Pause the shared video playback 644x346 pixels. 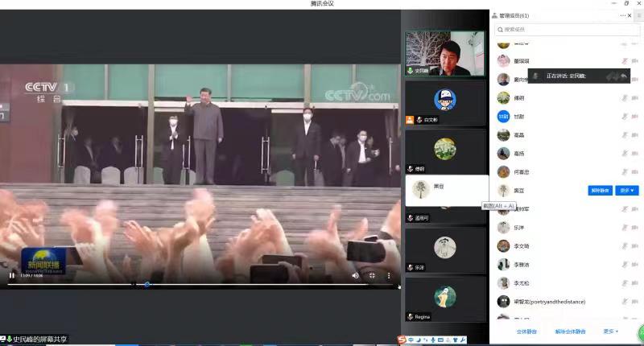pos(11,275)
